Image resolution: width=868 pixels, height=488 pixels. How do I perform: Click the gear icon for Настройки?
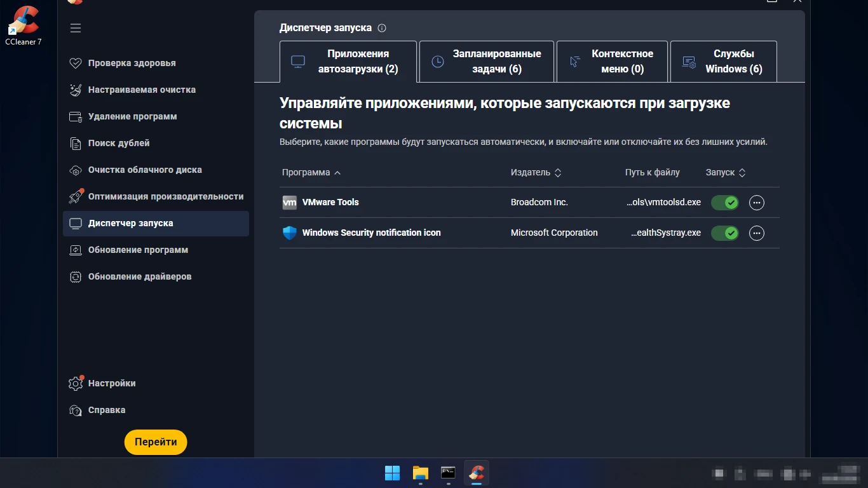point(76,383)
